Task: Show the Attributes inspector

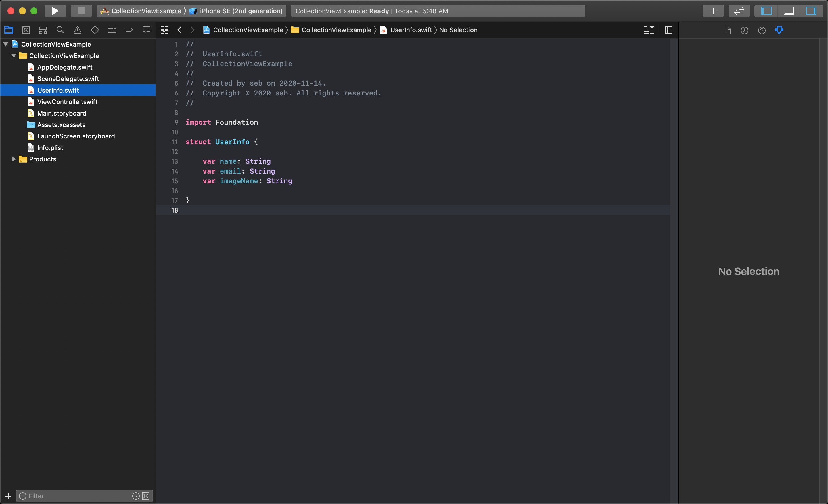Action: tap(779, 30)
